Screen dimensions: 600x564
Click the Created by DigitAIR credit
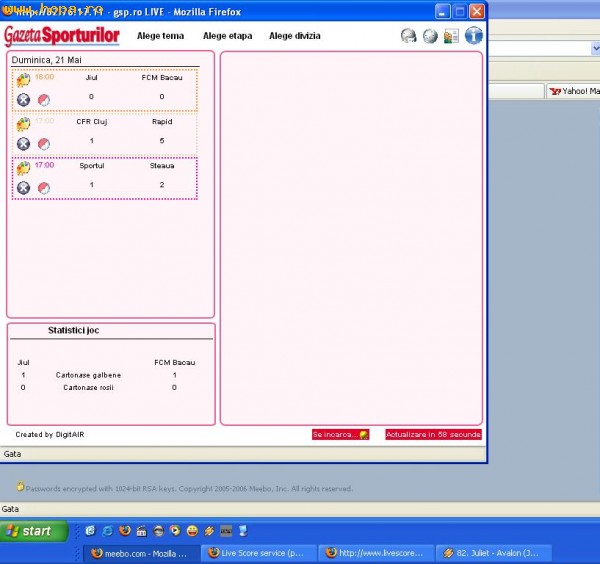[x=50, y=434]
